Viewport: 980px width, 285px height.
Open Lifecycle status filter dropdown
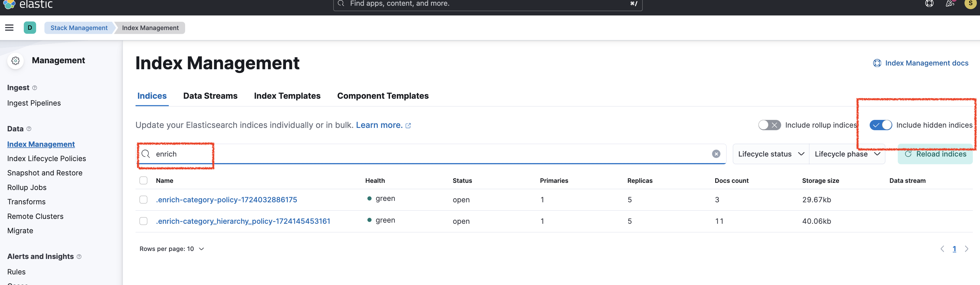[771, 154]
